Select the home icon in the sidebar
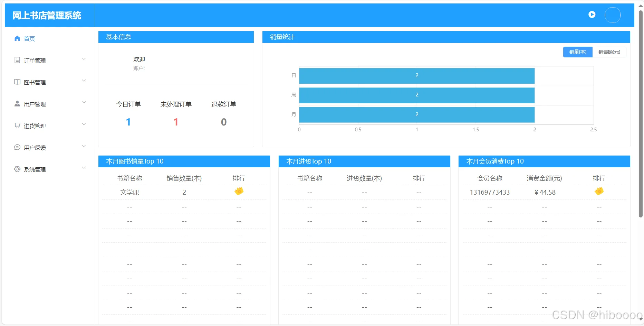The width and height of the screenshot is (644, 326). click(x=17, y=38)
